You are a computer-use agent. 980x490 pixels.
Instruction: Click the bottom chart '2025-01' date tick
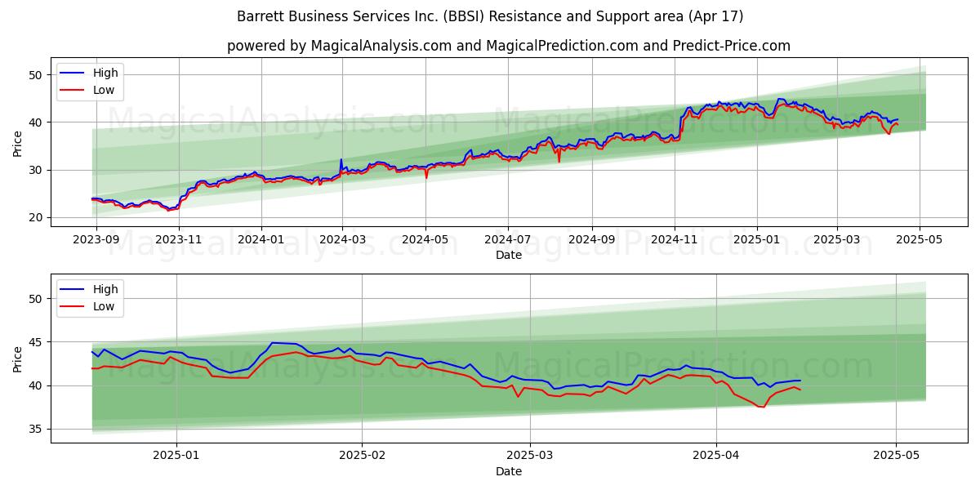tap(176, 457)
